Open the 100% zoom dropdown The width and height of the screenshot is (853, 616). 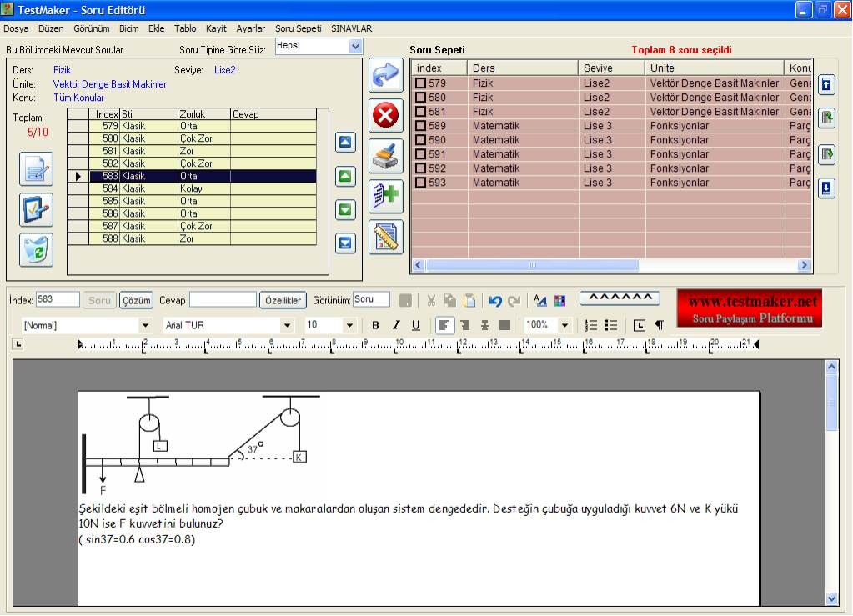564,325
